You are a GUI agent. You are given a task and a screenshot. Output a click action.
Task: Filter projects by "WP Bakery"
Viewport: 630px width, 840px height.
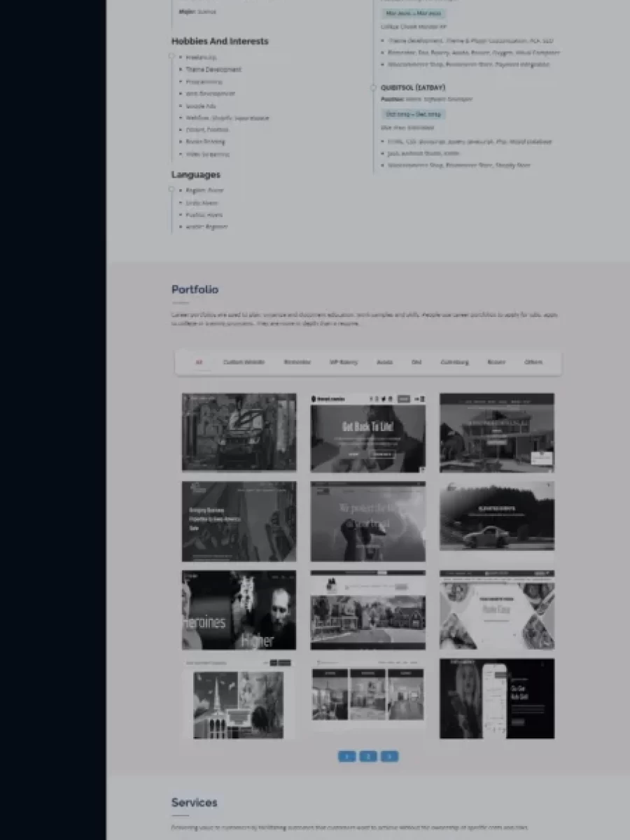pyautogui.click(x=342, y=362)
